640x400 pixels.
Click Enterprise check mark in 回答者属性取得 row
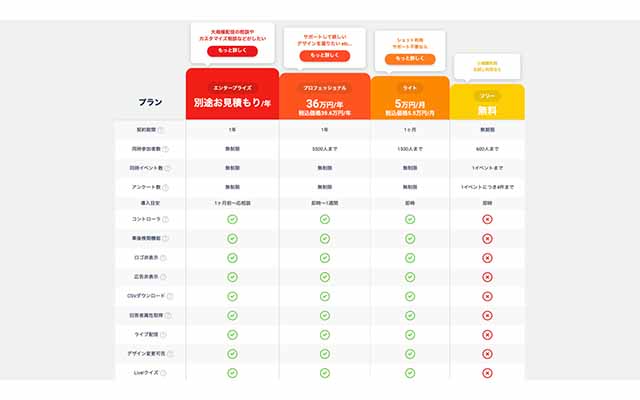232,316
